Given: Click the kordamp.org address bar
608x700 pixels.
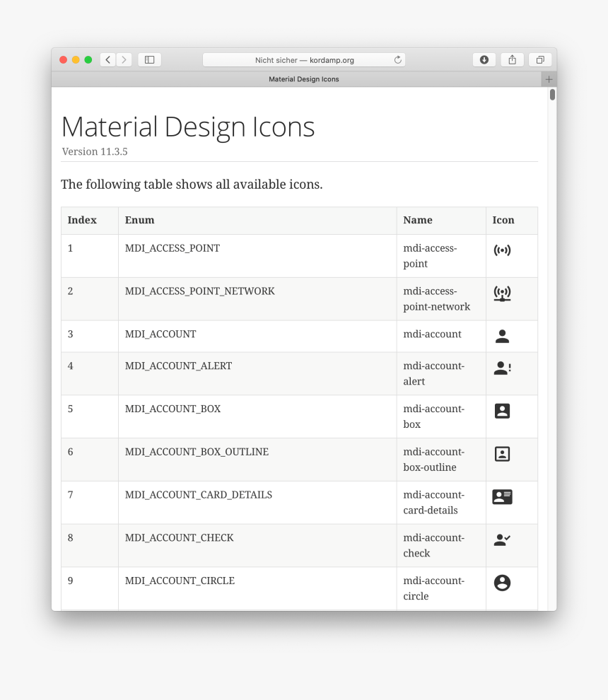Looking at the screenshot, I should (x=304, y=60).
